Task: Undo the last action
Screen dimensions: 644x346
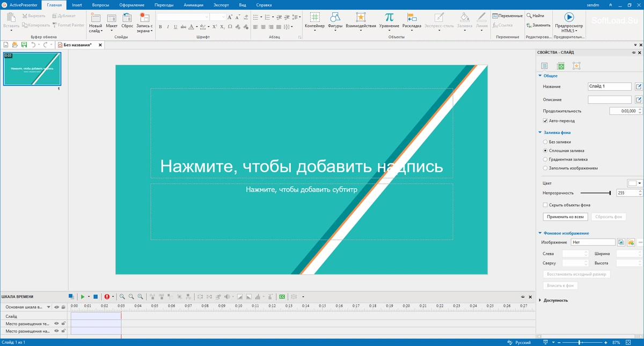Action: (x=33, y=45)
